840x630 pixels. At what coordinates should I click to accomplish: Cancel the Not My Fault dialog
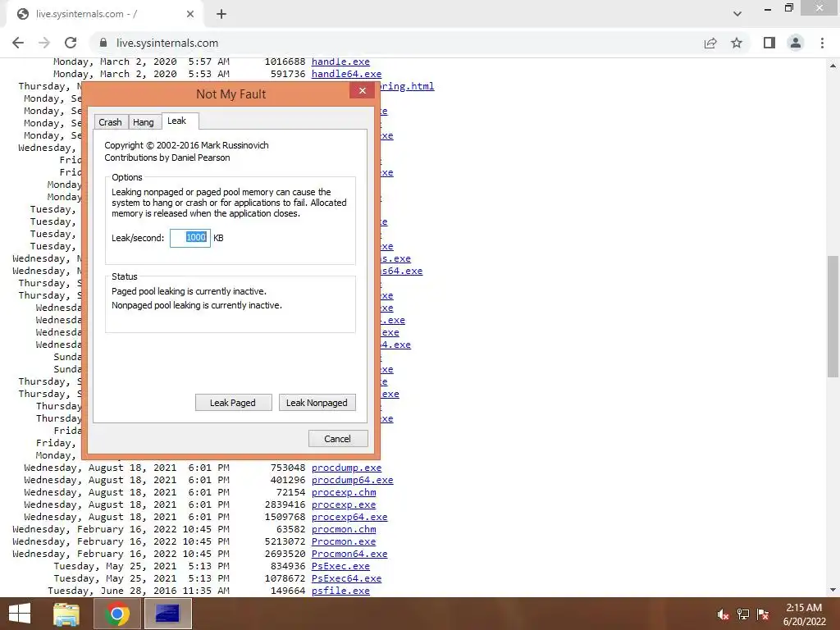(x=337, y=439)
